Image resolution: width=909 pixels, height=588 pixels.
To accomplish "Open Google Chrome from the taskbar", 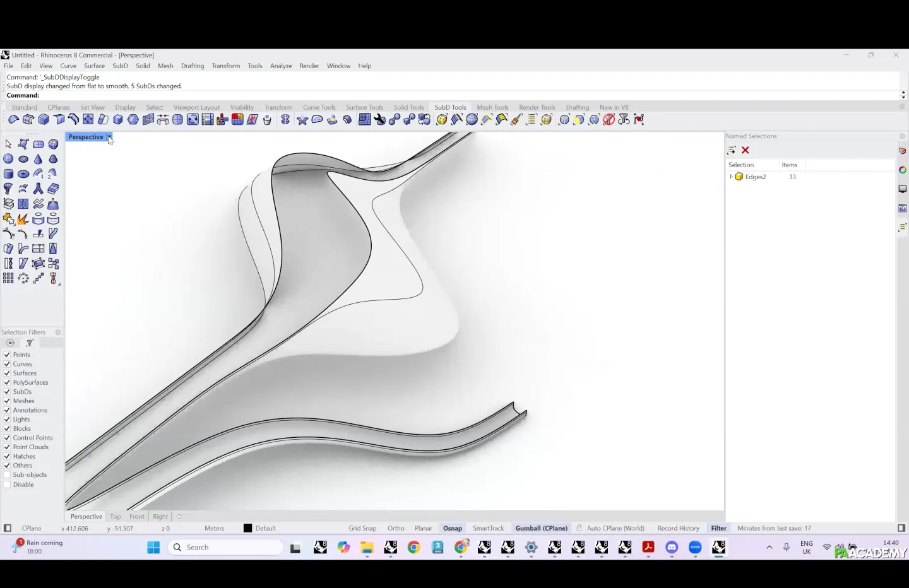I will pyautogui.click(x=413, y=548).
